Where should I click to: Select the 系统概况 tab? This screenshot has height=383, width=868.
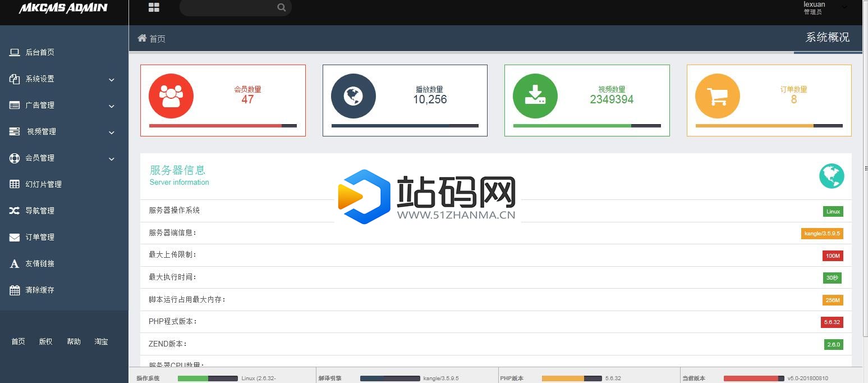pos(828,38)
